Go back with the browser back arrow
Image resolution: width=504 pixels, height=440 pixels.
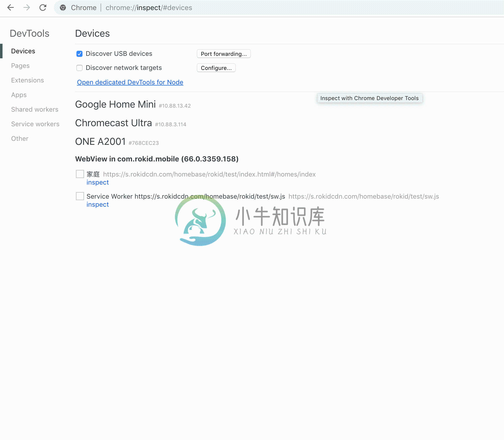[11, 8]
